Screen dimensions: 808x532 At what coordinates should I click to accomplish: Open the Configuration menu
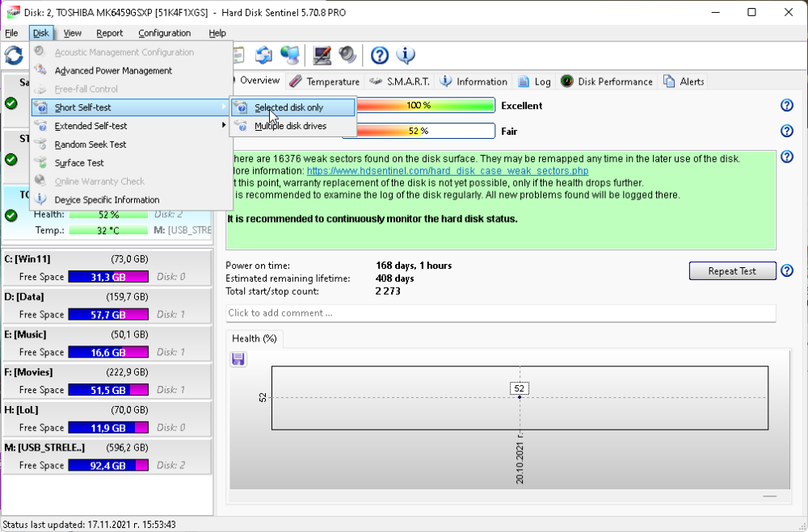(x=164, y=33)
